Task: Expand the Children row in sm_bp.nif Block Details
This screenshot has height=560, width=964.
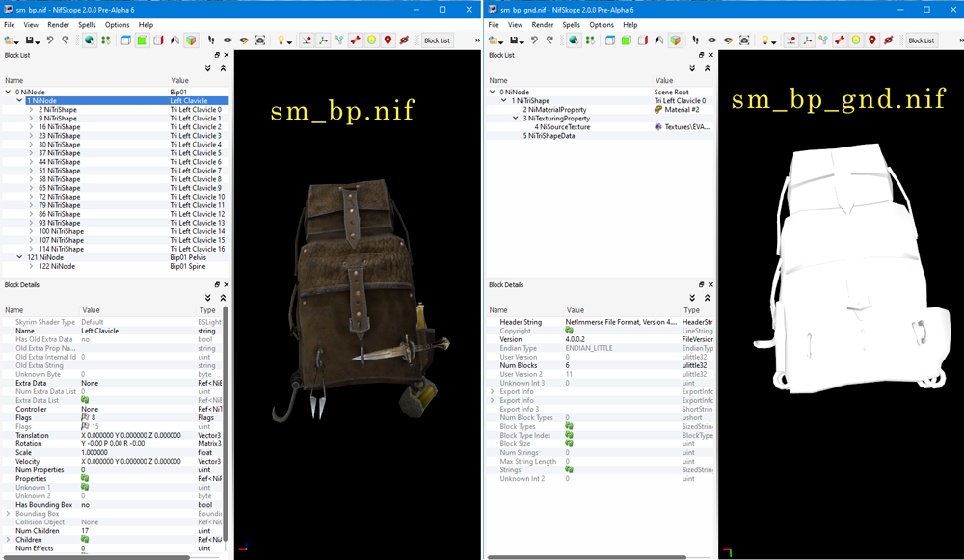Action: pyautogui.click(x=9, y=540)
